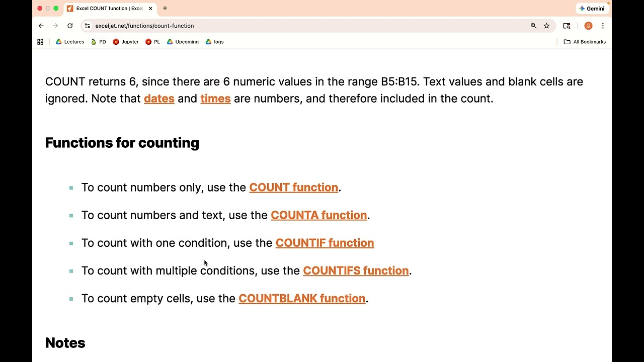Open the zoom magnifier icon in address bar
This screenshot has width=644, height=362.
point(533,26)
